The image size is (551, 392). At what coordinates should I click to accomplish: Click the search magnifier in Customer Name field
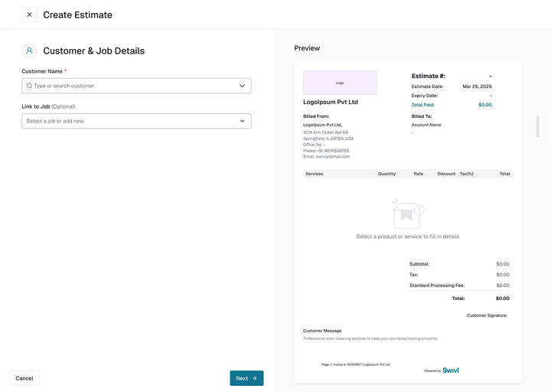tap(29, 86)
